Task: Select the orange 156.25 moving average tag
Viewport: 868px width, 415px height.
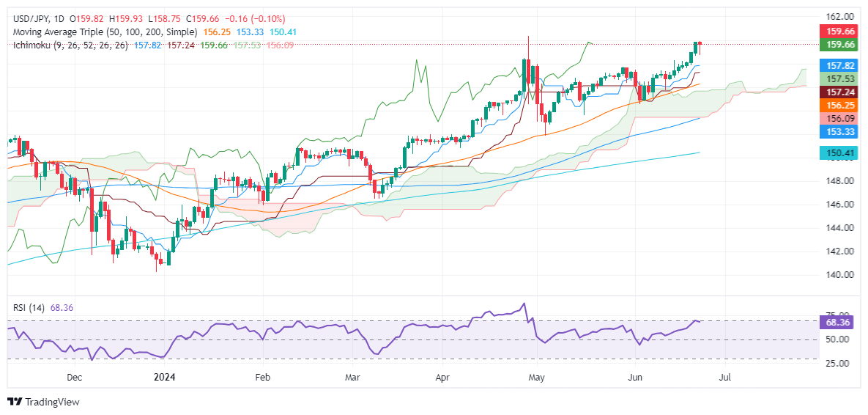Action: (837, 105)
